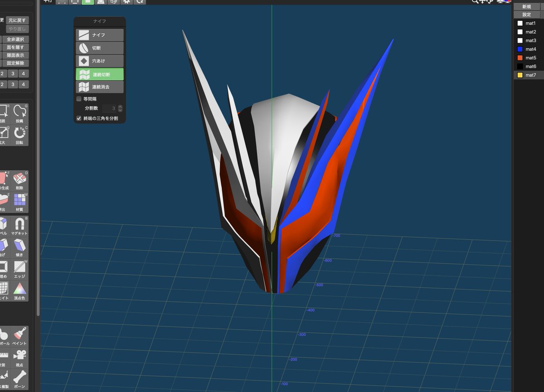The image size is (544, 392).
Task: Select the 削除 delete tool
Action: pyautogui.click(x=19, y=181)
